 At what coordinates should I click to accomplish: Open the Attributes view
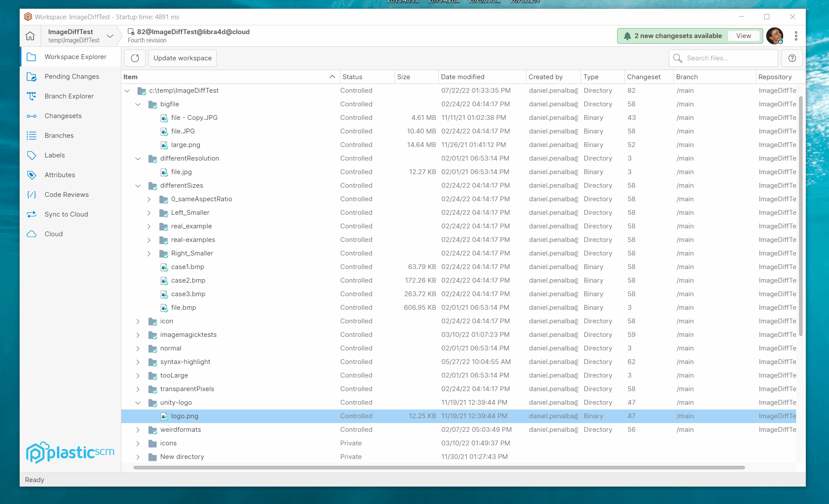pyautogui.click(x=59, y=175)
